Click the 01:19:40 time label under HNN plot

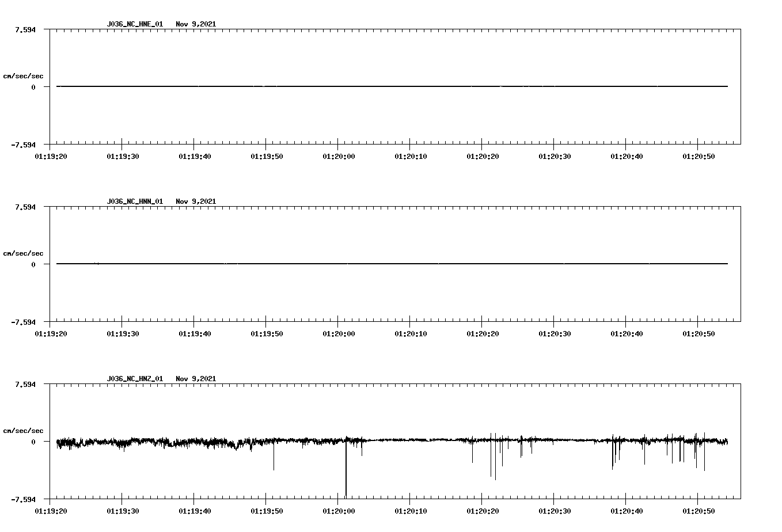click(x=195, y=333)
